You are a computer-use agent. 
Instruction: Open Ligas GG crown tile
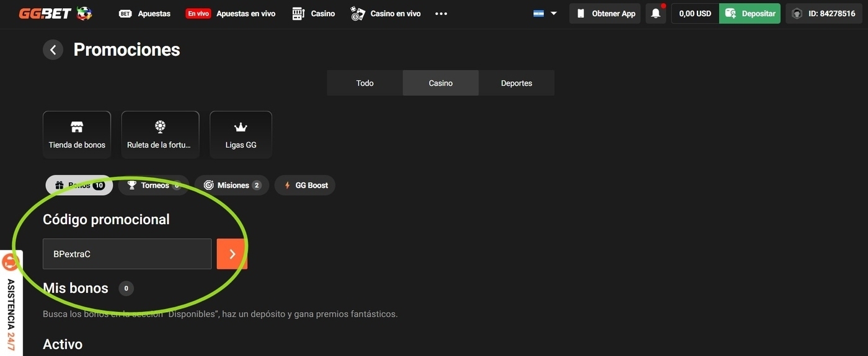(241, 134)
